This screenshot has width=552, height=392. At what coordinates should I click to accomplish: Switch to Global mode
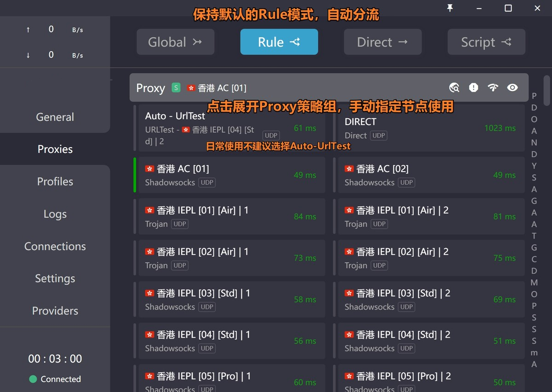pyautogui.click(x=175, y=41)
